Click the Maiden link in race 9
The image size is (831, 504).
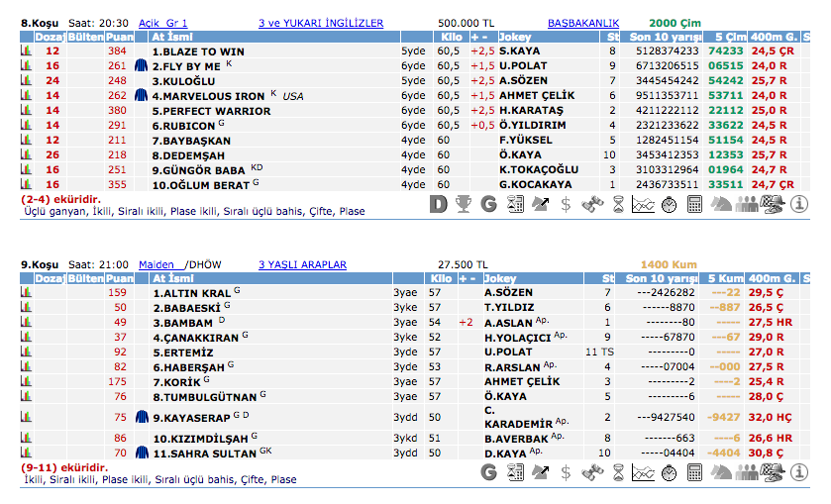156,264
